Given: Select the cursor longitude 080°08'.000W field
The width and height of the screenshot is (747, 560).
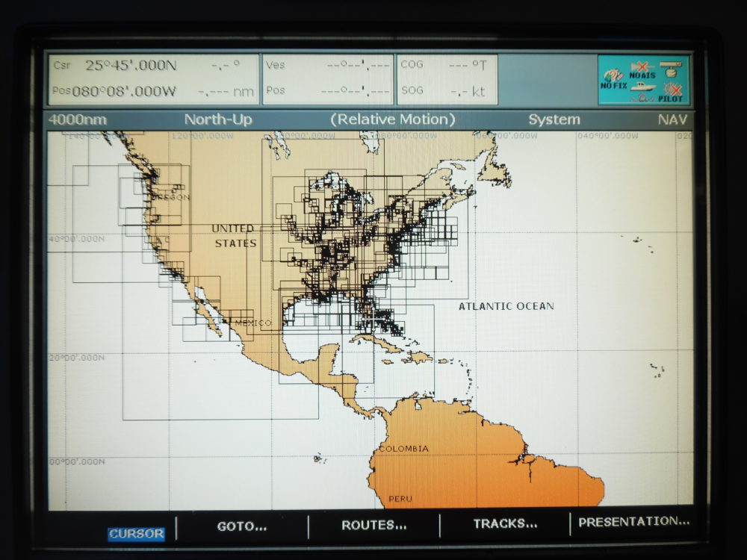Looking at the screenshot, I should tap(123, 93).
